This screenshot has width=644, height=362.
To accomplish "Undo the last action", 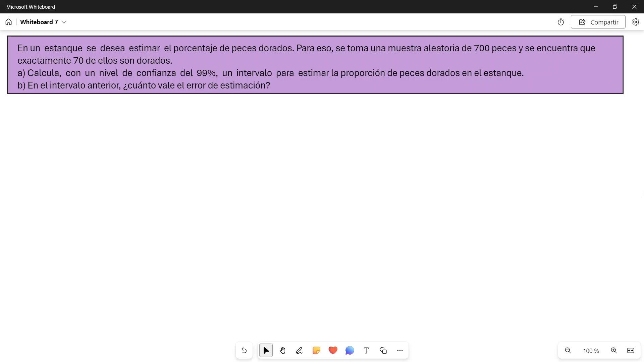I will (244, 351).
